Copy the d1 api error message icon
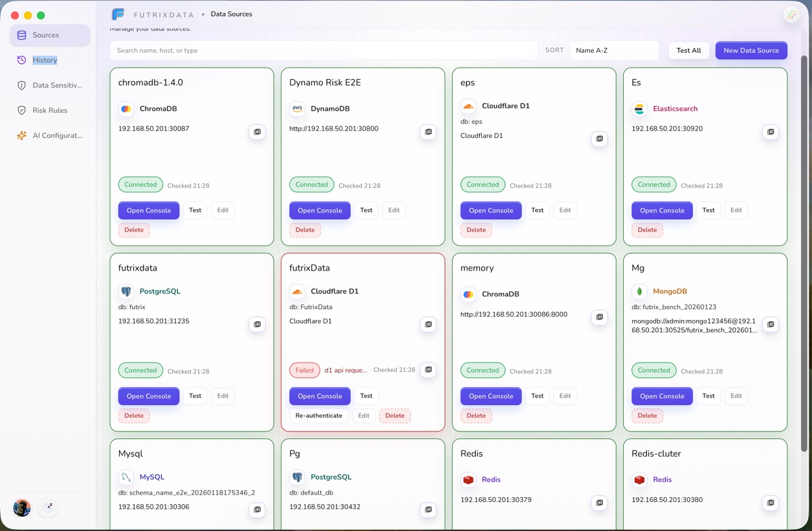812x531 pixels. click(428, 370)
